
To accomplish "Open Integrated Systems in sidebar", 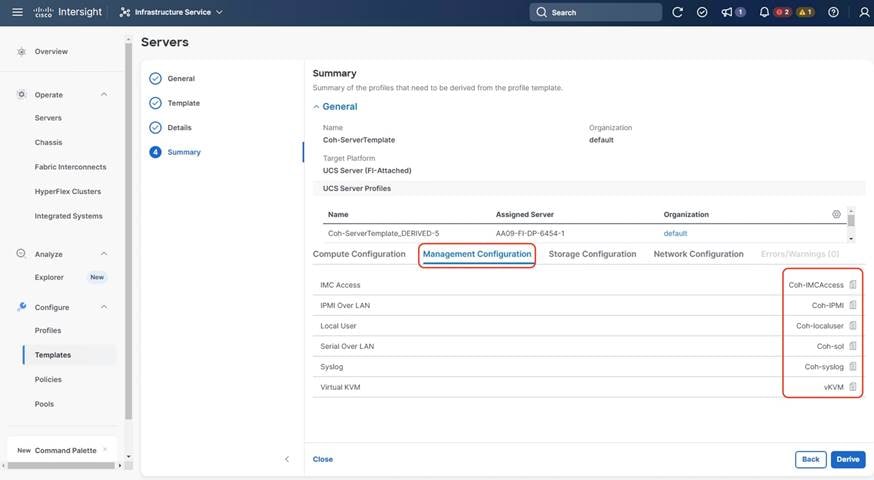I will point(69,216).
